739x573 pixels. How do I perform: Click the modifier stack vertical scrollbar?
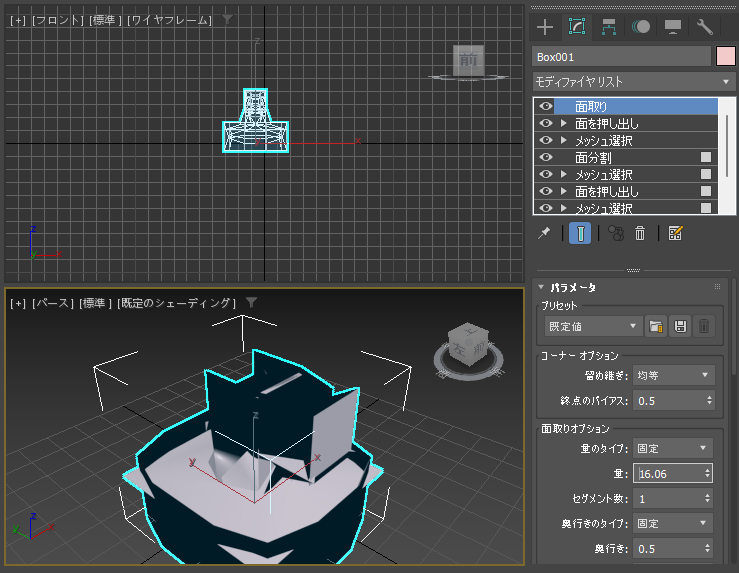click(x=728, y=147)
